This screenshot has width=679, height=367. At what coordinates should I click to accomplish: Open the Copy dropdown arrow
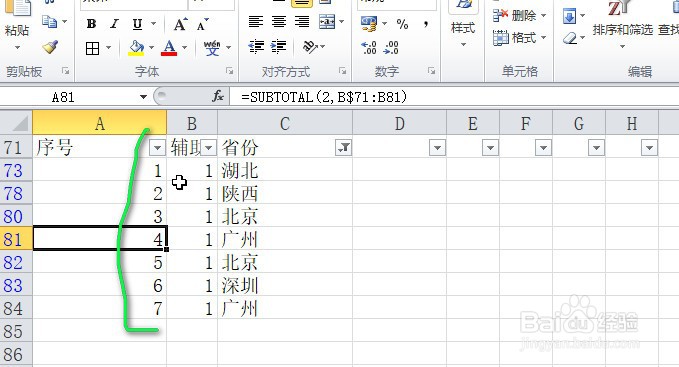coord(65,21)
